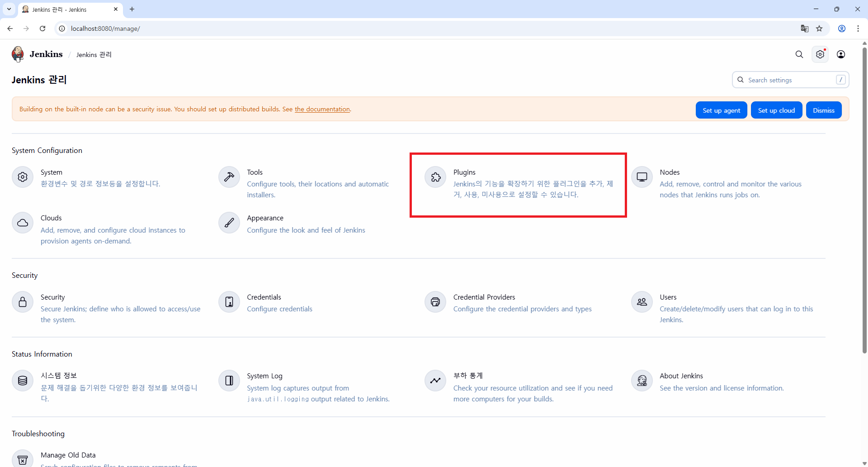Open the Users people icon
The height and width of the screenshot is (467, 868).
[642, 302]
